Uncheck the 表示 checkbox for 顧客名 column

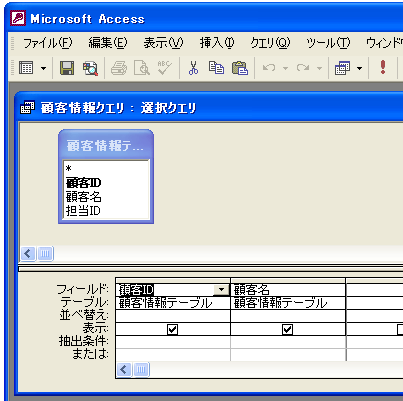tap(287, 329)
